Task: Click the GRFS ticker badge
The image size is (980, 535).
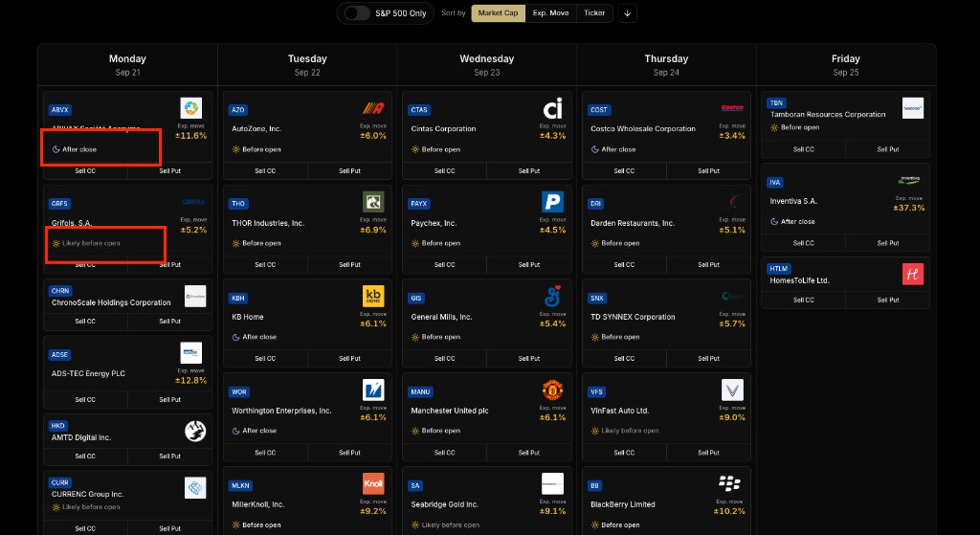Action: 60,204
